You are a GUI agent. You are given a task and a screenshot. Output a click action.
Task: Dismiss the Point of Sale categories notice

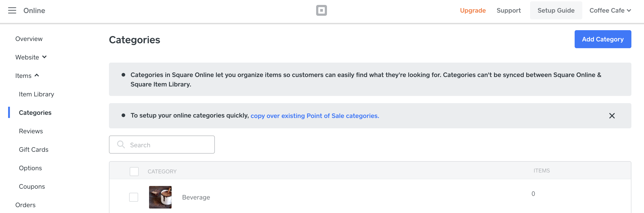tap(612, 116)
